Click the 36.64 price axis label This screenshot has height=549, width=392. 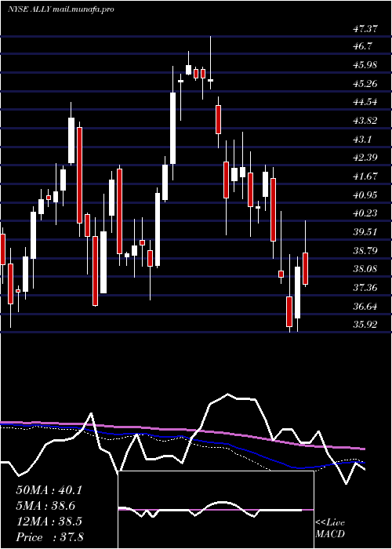[365, 307]
